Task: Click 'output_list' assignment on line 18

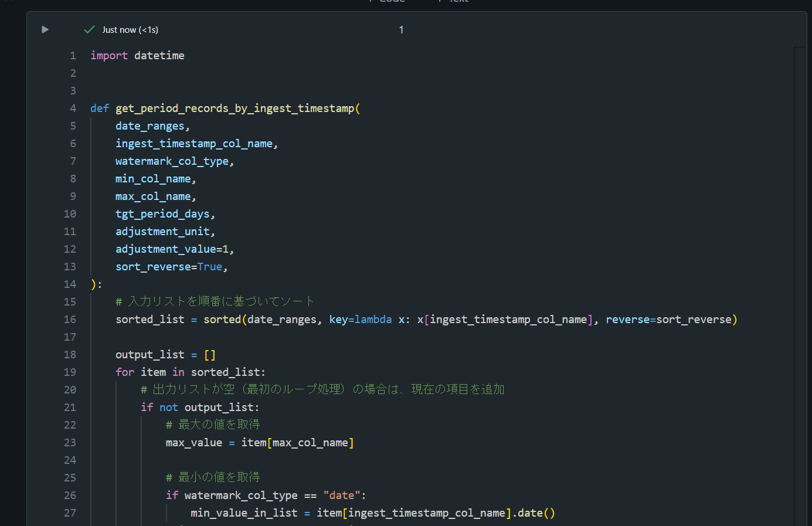Action: [x=150, y=355]
